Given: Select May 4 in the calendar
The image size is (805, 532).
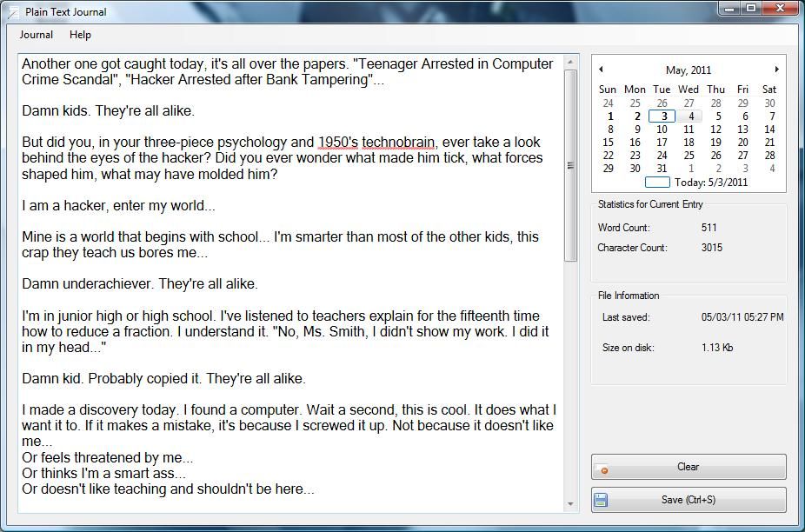Looking at the screenshot, I should (x=689, y=116).
